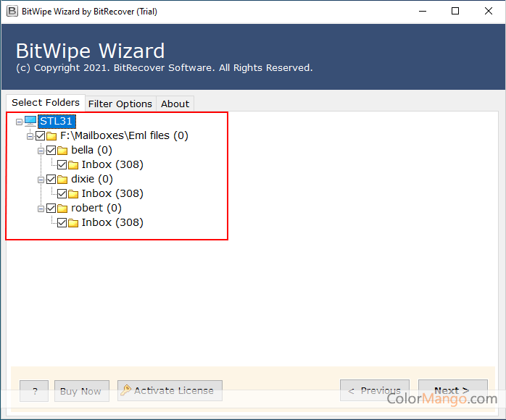
Task: Click the key icon on Activate License
Action: pyautogui.click(x=125, y=390)
